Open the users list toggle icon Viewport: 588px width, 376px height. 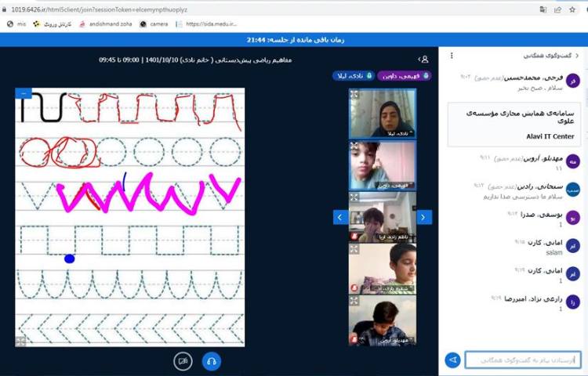[424, 59]
